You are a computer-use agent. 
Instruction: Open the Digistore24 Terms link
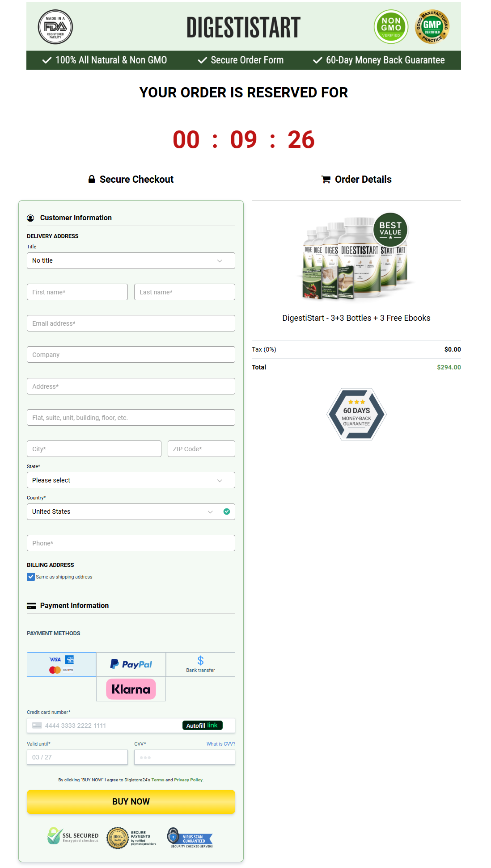click(158, 780)
